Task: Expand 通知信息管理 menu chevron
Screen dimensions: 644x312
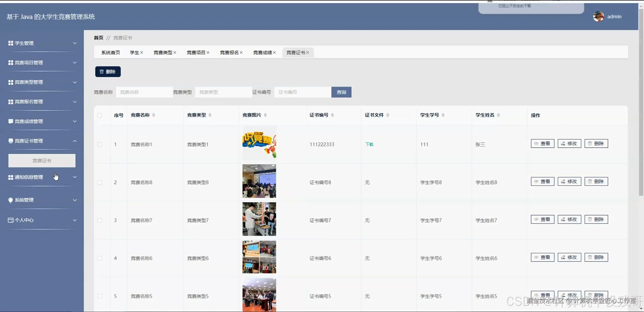Action: pos(75,177)
